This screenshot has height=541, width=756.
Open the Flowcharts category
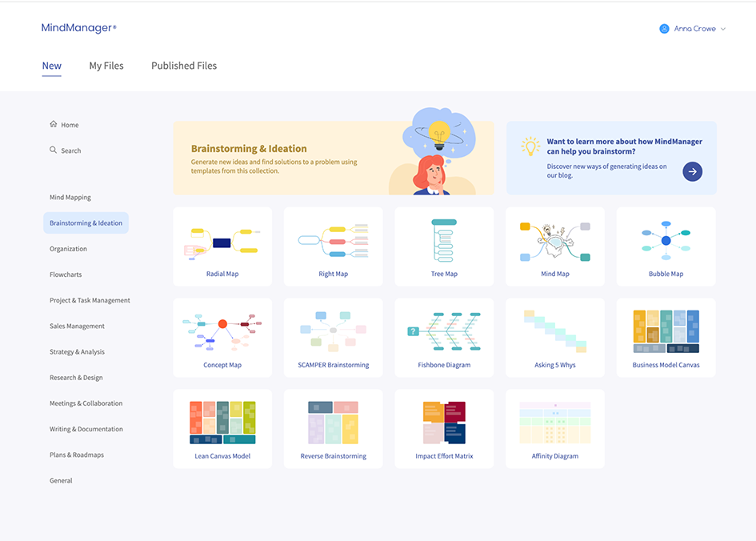[x=66, y=275]
